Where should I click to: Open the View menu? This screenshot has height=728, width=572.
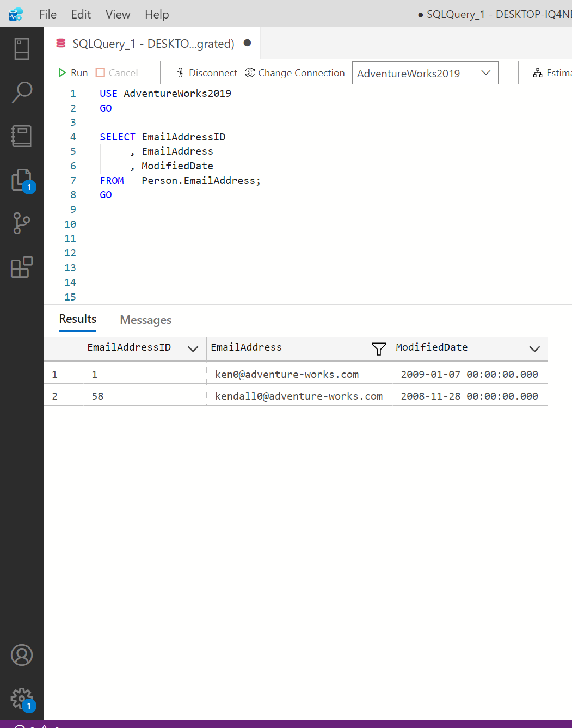(118, 14)
